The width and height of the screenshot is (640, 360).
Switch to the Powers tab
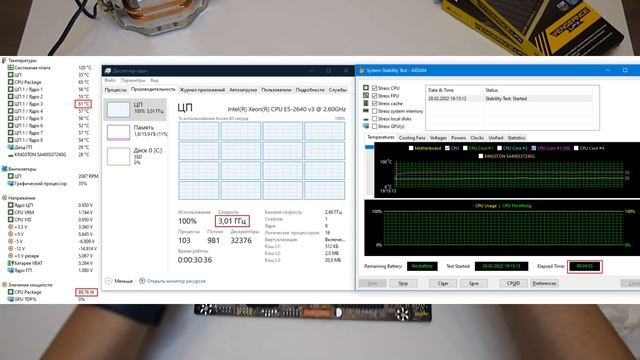point(458,138)
